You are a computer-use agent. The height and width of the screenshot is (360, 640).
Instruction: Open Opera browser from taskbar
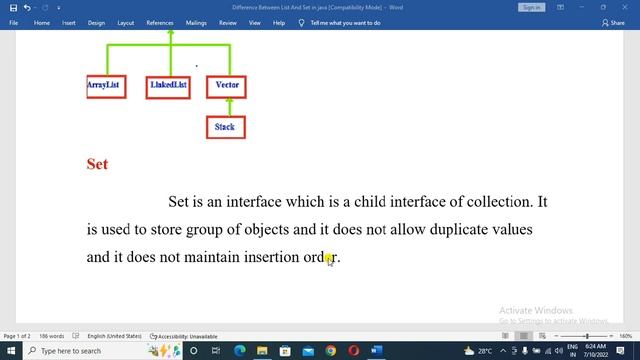point(354,351)
